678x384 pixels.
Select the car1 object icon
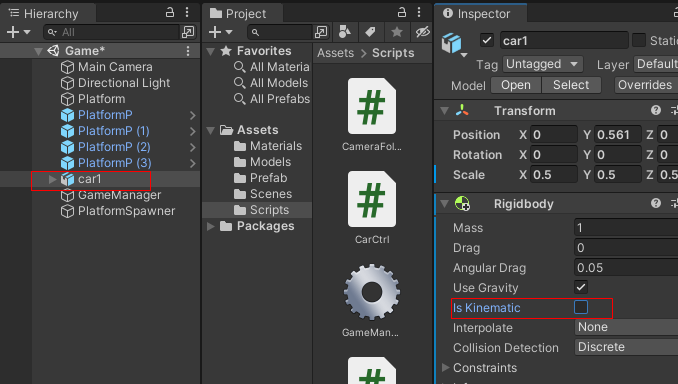pyautogui.click(x=67, y=179)
